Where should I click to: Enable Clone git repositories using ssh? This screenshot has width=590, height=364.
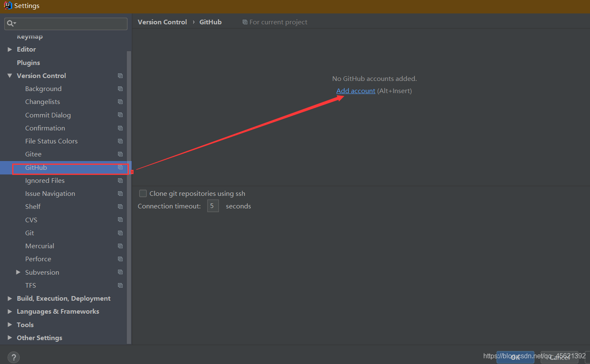(143, 193)
